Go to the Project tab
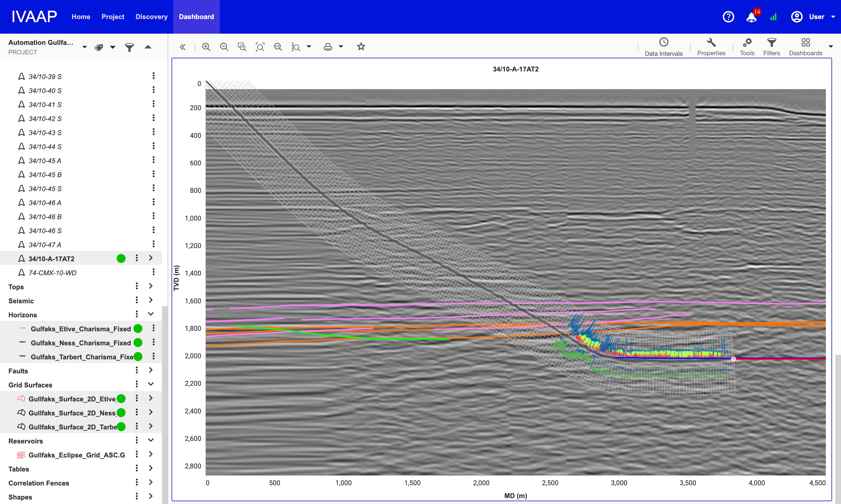Screen dimensions: 841x504 click(113, 17)
